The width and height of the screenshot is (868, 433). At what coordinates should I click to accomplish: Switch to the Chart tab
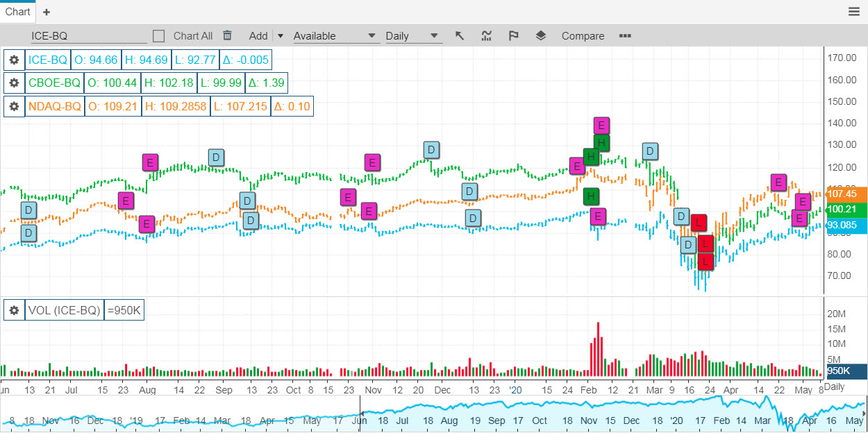pos(18,11)
